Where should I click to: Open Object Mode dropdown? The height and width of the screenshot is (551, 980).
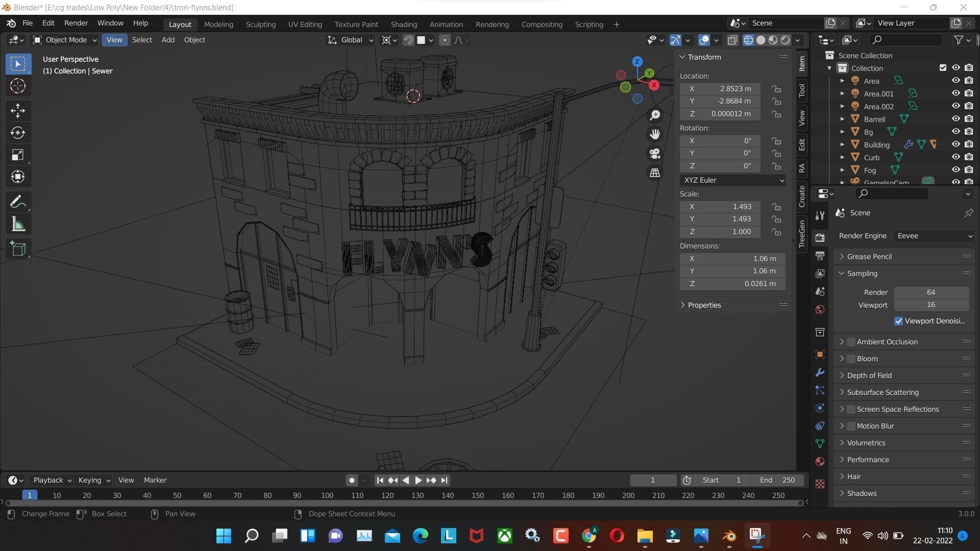click(x=65, y=40)
